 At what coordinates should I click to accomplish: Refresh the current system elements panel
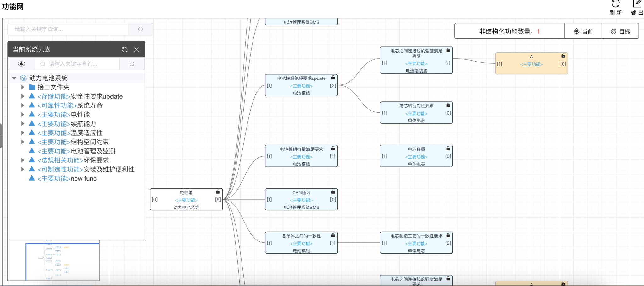(x=125, y=50)
